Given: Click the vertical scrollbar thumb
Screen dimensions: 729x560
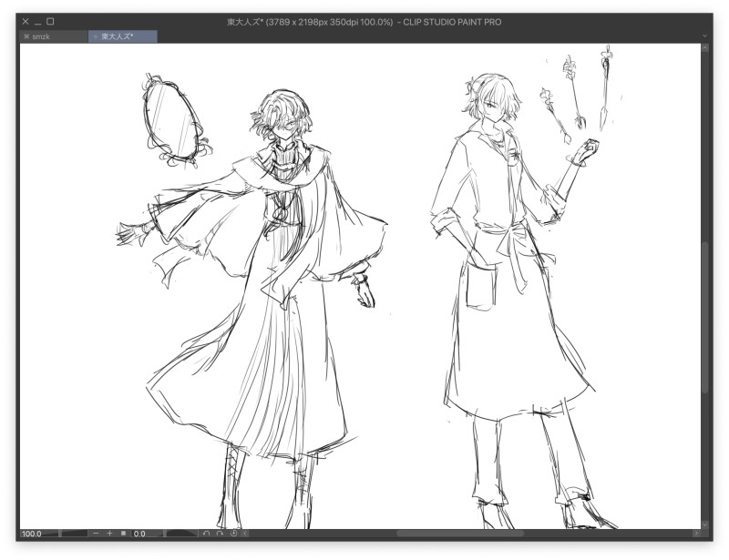Looking at the screenshot, I should point(704,318).
